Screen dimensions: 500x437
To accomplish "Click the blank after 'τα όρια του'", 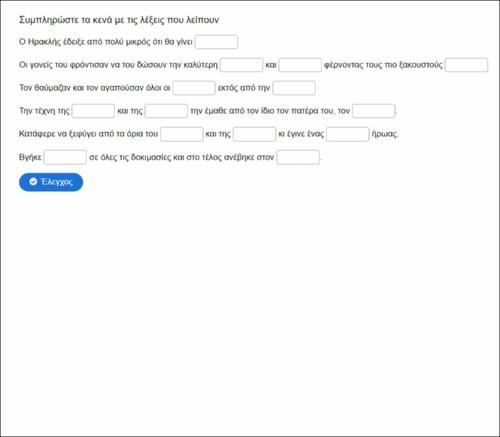I will click(x=182, y=134).
